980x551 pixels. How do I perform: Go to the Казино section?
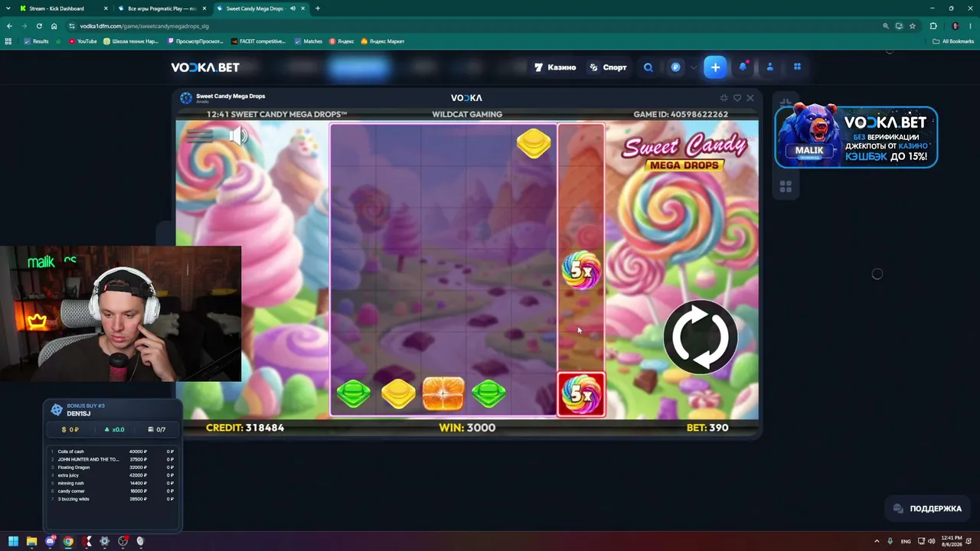(555, 67)
